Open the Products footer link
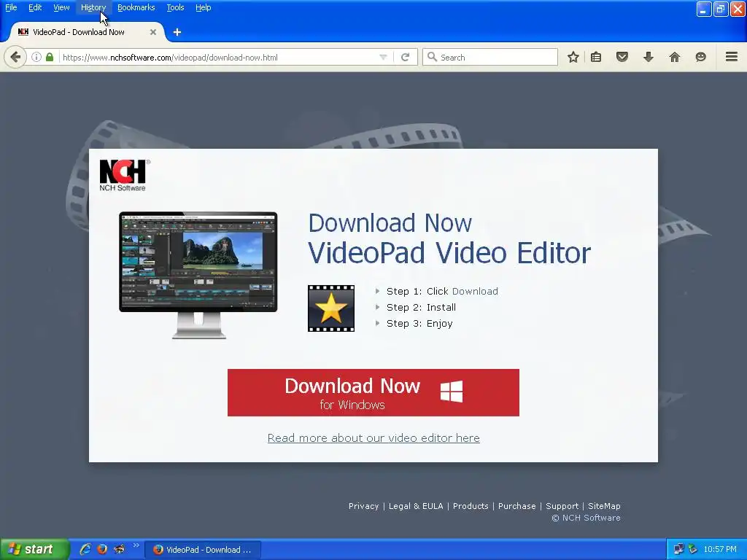The height and width of the screenshot is (560, 747). coord(471,506)
